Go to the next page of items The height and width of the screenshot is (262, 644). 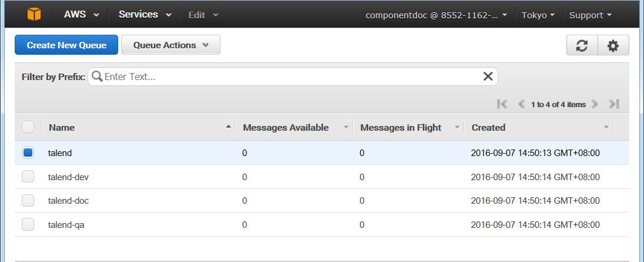[x=595, y=104]
